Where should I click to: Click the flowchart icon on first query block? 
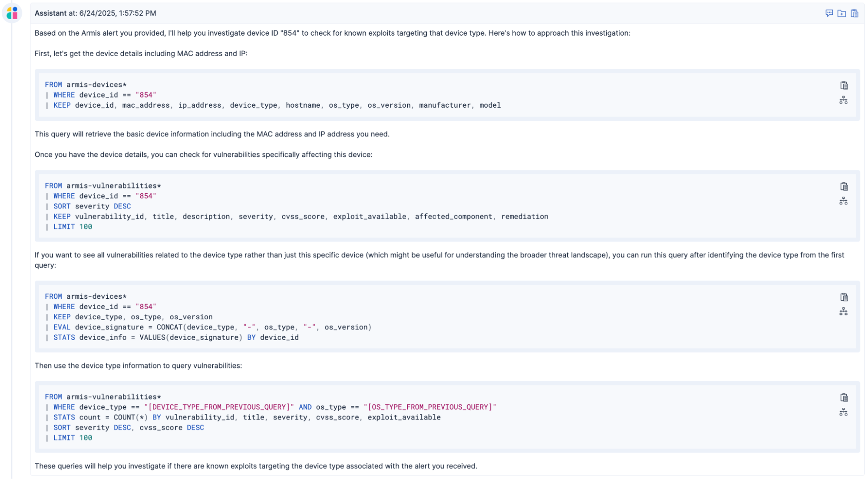[843, 100]
